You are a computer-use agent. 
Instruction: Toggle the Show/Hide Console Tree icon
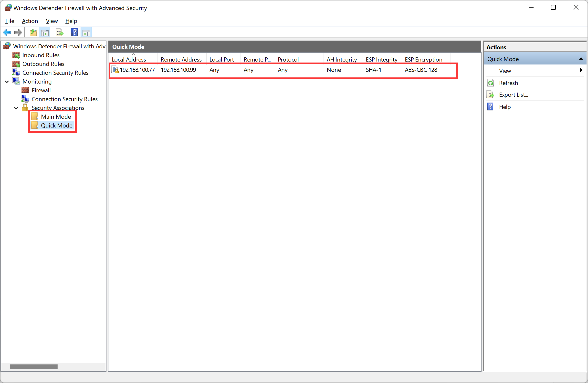[x=45, y=32]
